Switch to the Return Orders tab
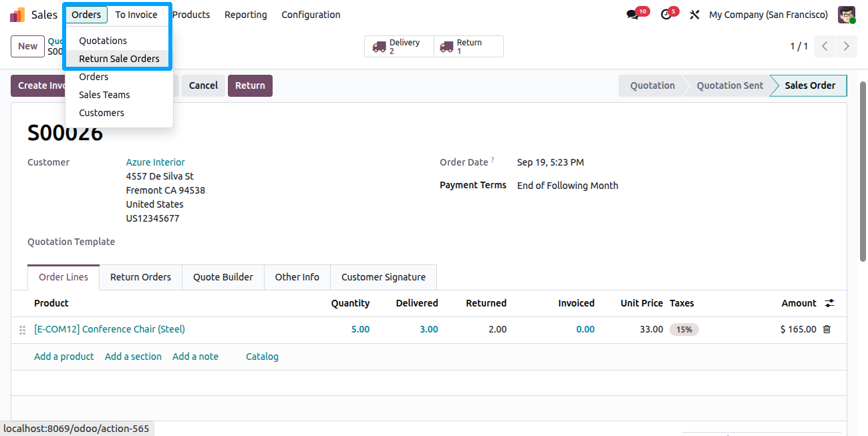Screen dimensions: 868x436 140,277
